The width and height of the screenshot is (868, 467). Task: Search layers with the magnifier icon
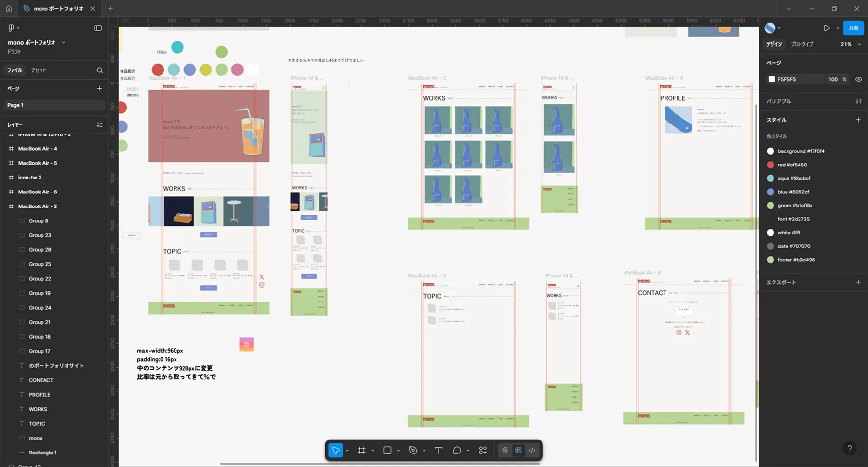(x=100, y=70)
